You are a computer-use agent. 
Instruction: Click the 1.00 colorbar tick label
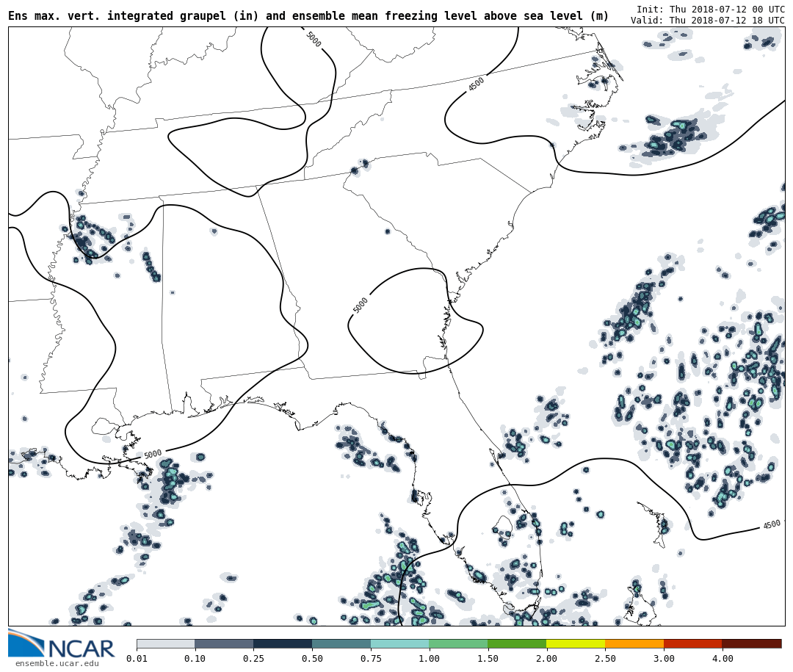pos(430,658)
